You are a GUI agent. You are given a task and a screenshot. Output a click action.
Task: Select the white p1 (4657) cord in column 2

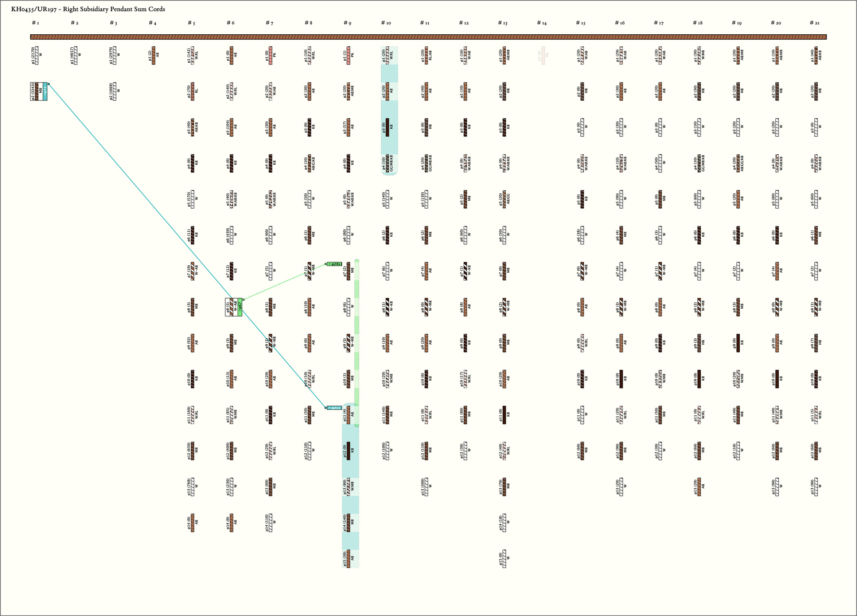pyautogui.click(x=76, y=55)
